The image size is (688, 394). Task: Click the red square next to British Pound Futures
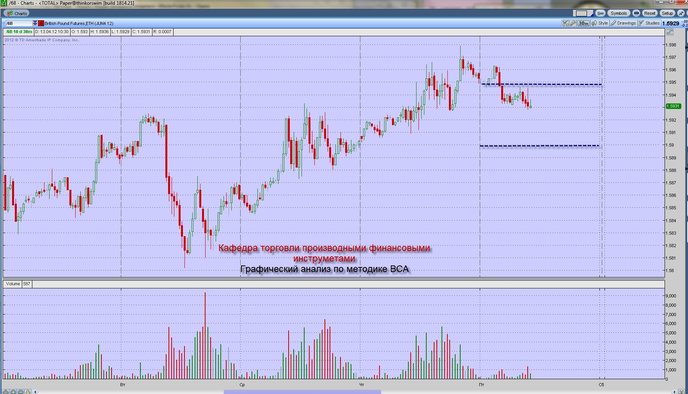tap(41, 23)
